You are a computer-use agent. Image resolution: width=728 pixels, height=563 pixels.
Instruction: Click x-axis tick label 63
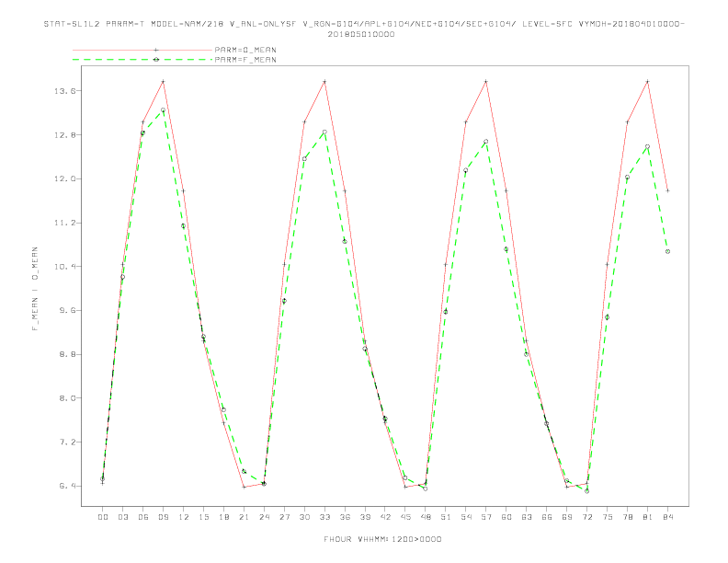(x=527, y=517)
